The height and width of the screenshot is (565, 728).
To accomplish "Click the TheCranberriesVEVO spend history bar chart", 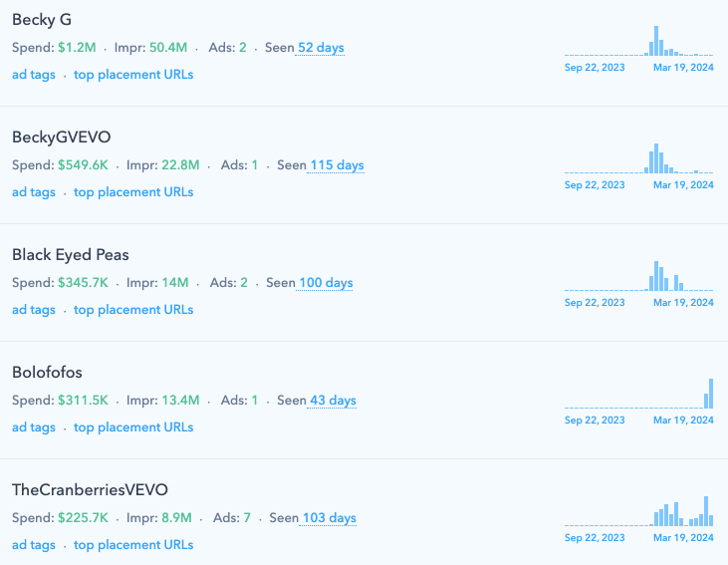I will tap(638, 511).
